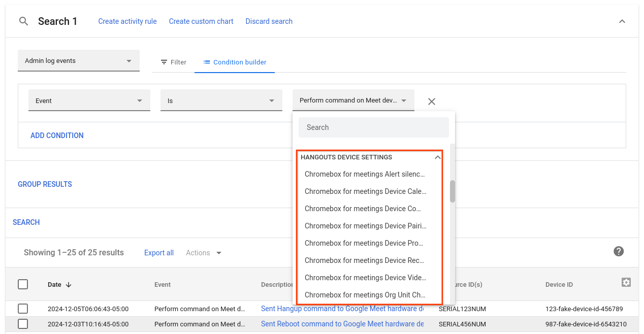Toggle the select-all checkbox in table header
The image size is (644, 334).
23,284
